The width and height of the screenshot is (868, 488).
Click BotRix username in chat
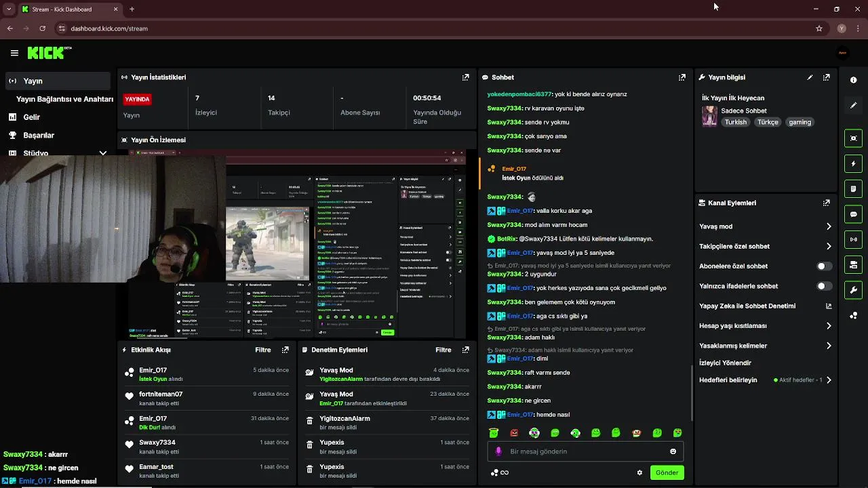point(507,239)
